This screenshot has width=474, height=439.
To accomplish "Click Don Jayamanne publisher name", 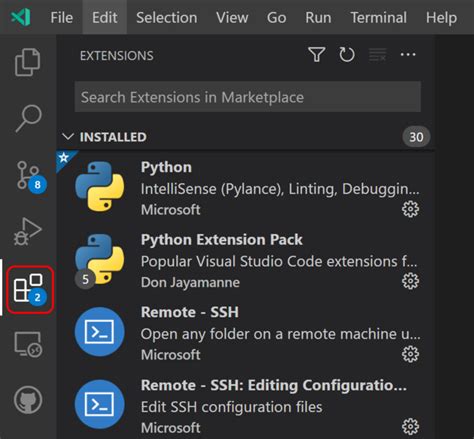I will click(190, 282).
